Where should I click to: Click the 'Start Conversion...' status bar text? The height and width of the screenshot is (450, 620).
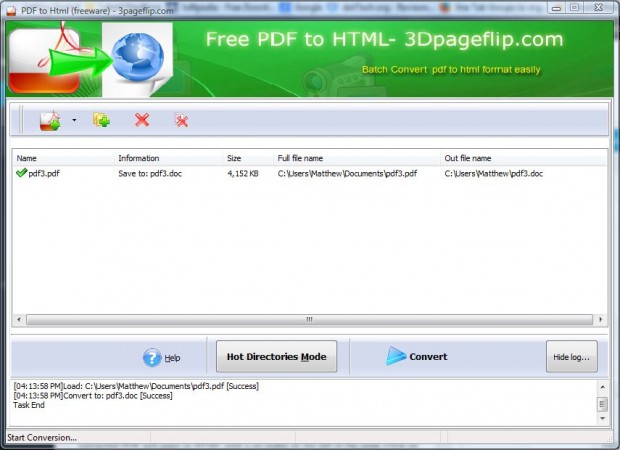pos(42,438)
